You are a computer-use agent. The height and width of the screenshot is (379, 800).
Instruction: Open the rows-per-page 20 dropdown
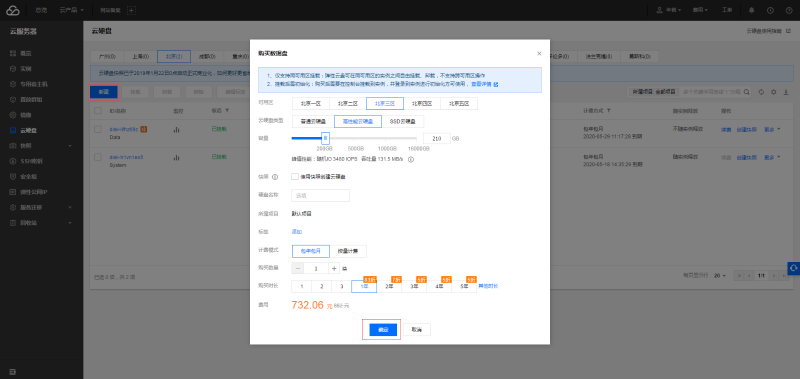pos(719,275)
